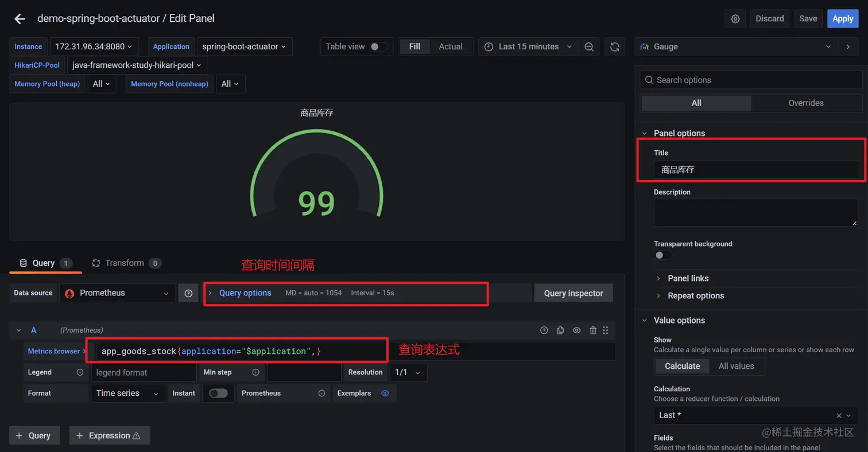This screenshot has height=452, width=868.
Task: Select the All options tab
Action: [x=696, y=103]
